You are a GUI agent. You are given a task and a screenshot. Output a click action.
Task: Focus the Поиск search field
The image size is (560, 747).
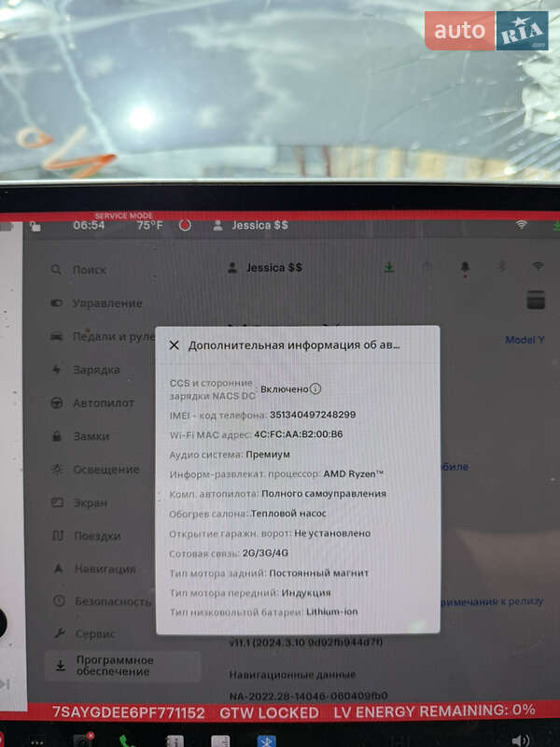click(x=79, y=270)
